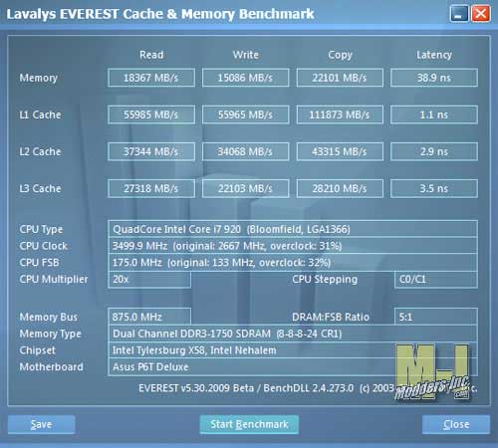Click the Memory Type label
This screenshot has width=498, height=448.
click(x=50, y=334)
